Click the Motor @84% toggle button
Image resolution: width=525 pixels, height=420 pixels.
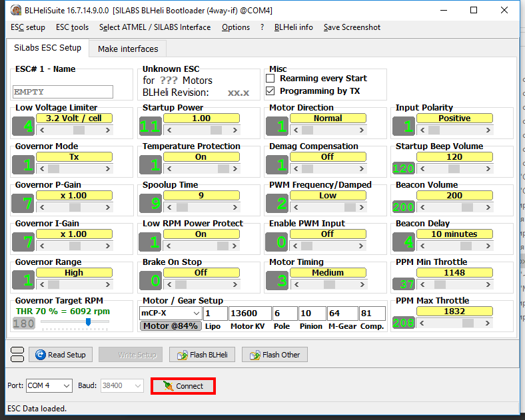[170, 326]
